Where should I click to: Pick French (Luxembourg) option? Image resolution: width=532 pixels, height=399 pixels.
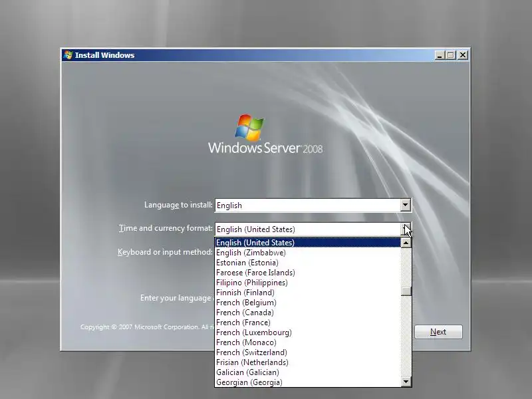[308, 332]
